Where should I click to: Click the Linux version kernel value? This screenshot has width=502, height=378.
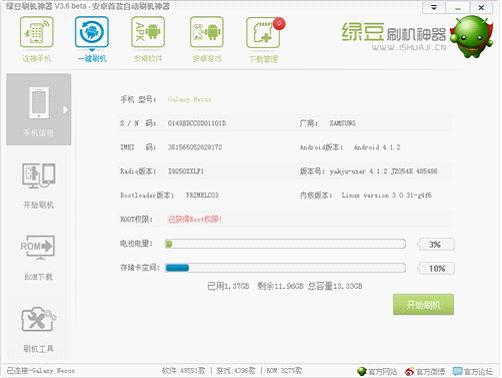click(x=386, y=195)
